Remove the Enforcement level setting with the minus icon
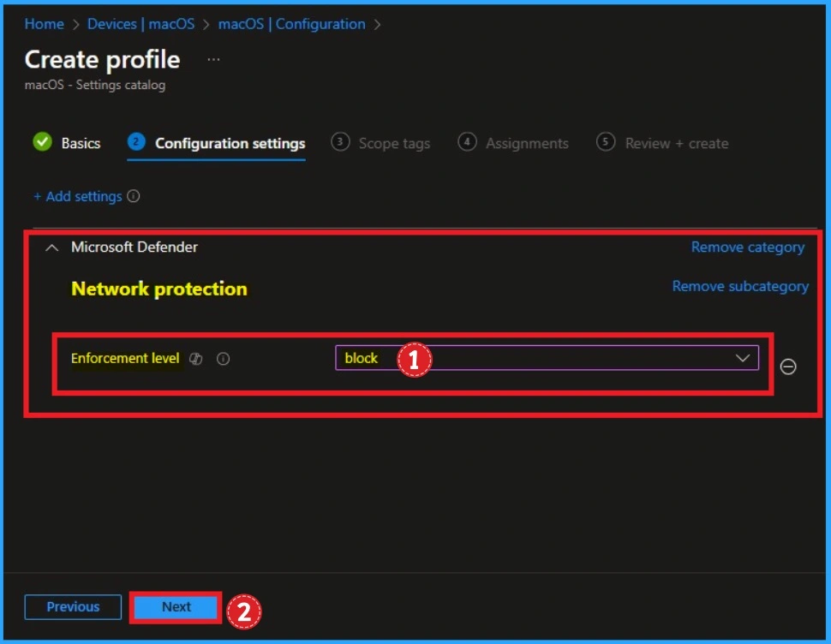The height and width of the screenshot is (644, 831). click(788, 367)
